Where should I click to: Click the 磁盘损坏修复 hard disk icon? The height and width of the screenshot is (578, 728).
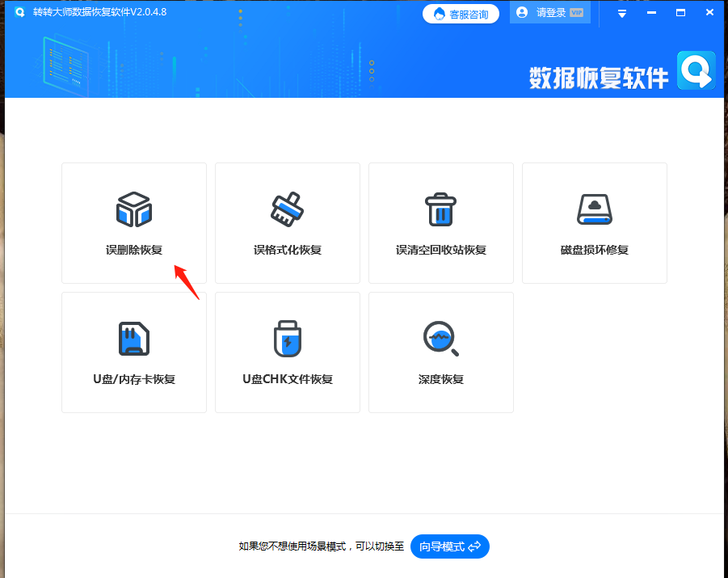594,209
